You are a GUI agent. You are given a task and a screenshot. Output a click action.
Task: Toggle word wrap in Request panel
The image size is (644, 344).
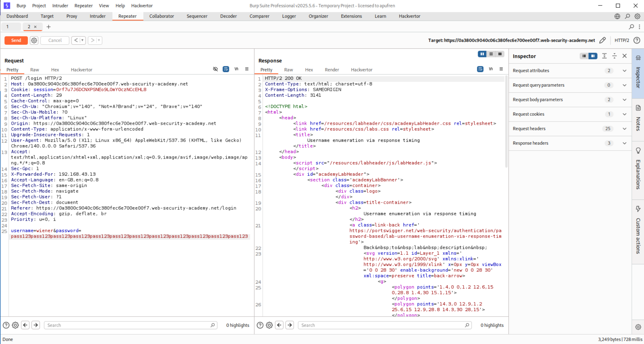[x=226, y=69]
